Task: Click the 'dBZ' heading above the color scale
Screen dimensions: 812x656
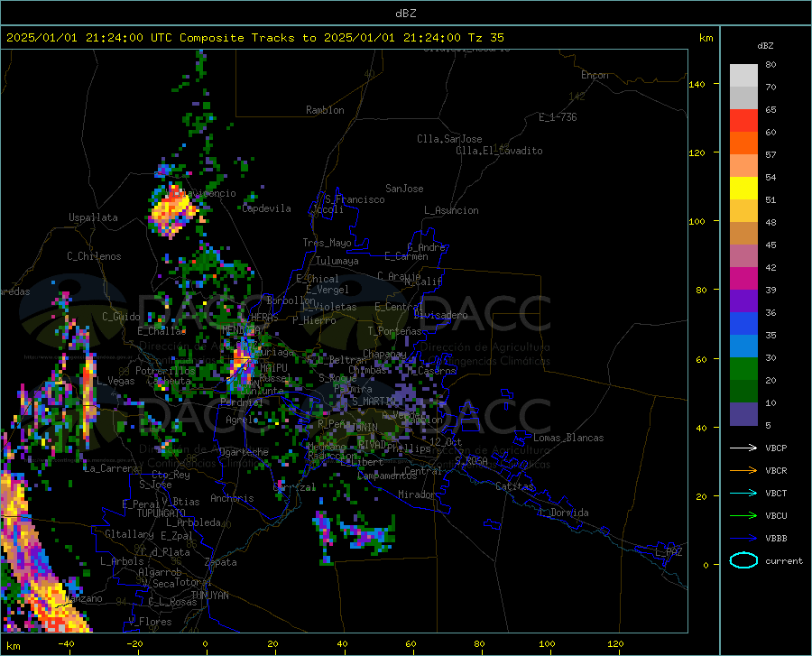Action: click(x=765, y=45)
